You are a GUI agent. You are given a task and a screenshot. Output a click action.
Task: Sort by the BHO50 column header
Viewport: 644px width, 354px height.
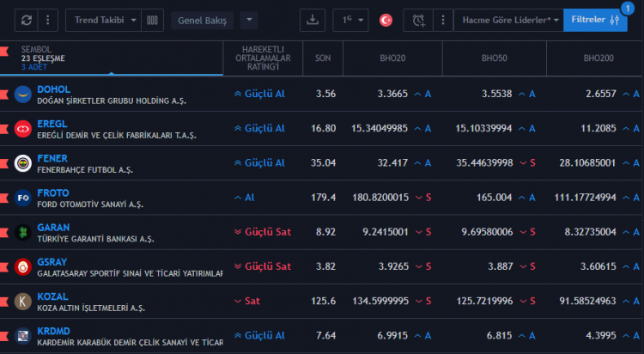pos(494,58)
